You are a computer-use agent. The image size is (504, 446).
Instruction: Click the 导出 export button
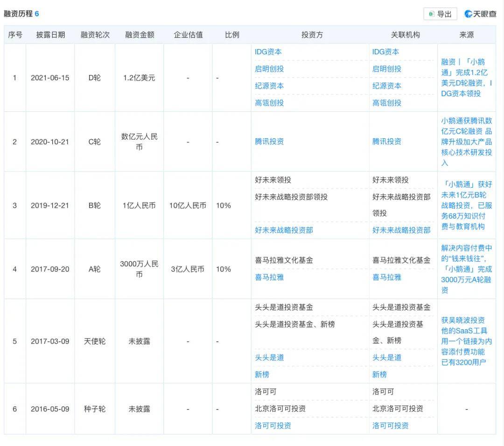coord(440,14)
